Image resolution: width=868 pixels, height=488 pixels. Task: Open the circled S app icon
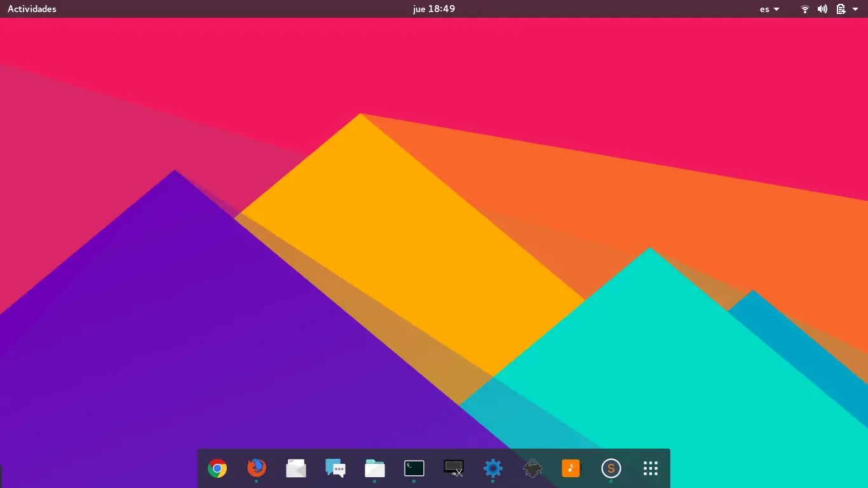[611, 469]
